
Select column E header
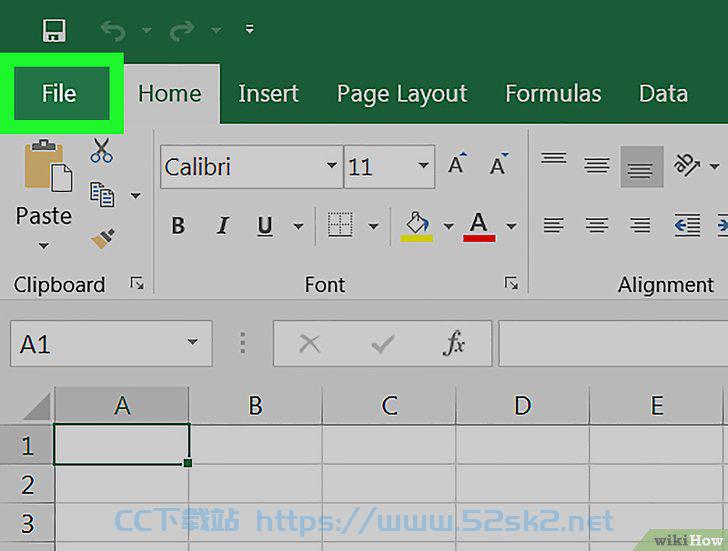click(x=656, y=406)
